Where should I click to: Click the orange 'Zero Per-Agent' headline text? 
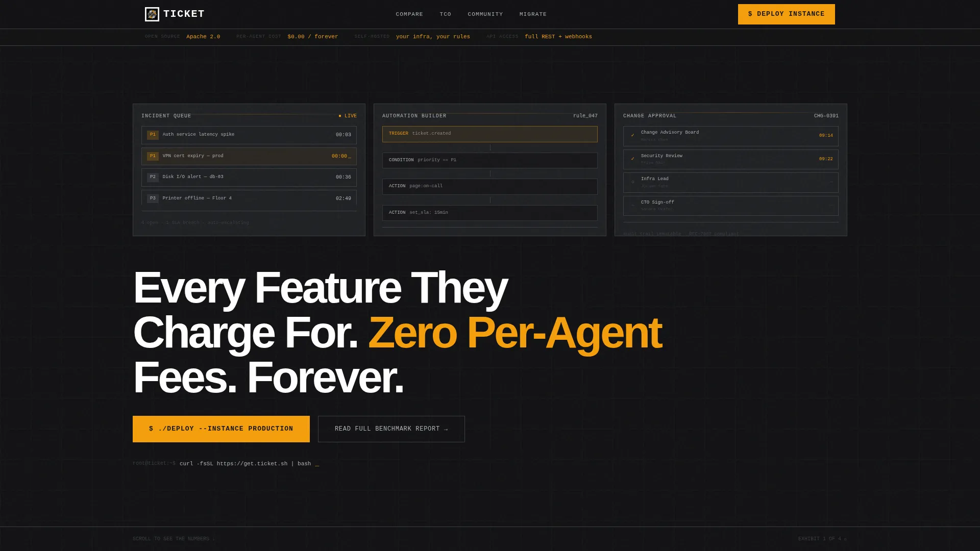click(x=515, y=333)
